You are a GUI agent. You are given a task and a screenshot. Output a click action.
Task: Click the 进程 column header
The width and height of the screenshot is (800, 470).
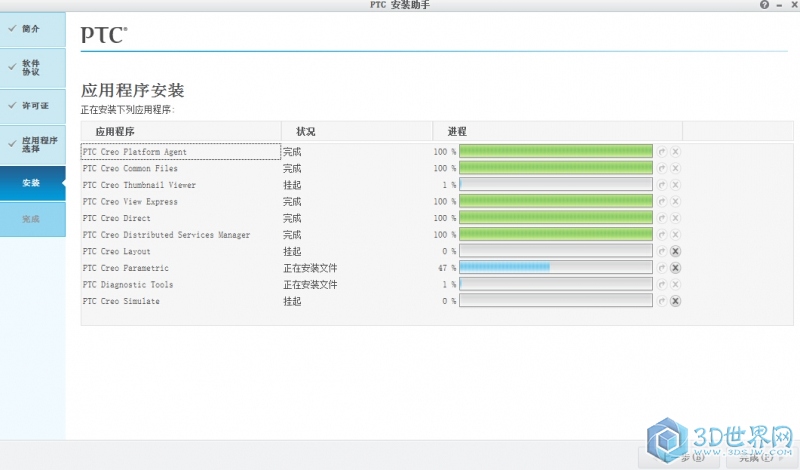[457, 132]
